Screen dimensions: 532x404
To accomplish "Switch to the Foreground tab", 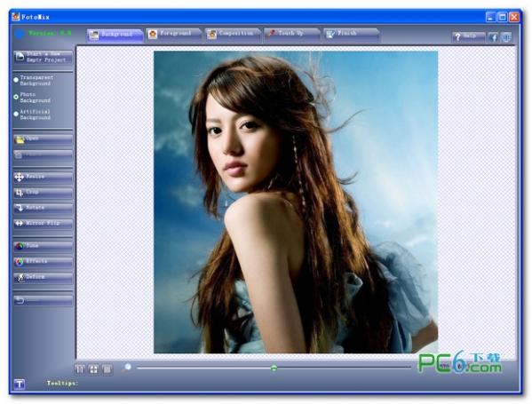I will tap(174, 35).
